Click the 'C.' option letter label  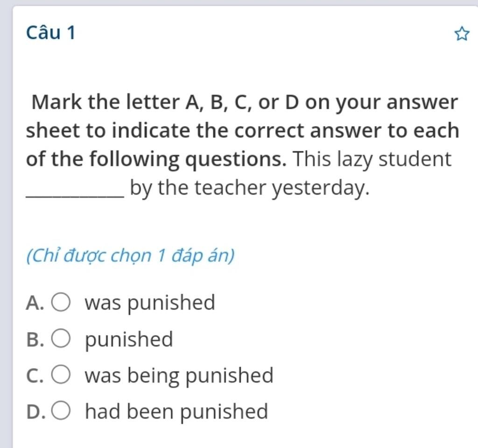click(35, 376)
